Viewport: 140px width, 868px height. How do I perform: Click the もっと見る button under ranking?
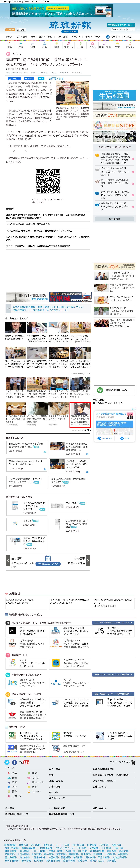114,219
